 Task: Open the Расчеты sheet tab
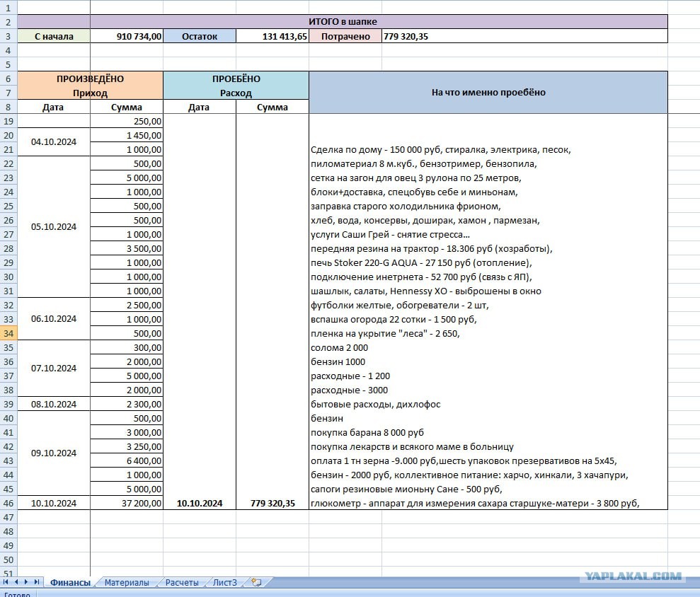[182, 582]
